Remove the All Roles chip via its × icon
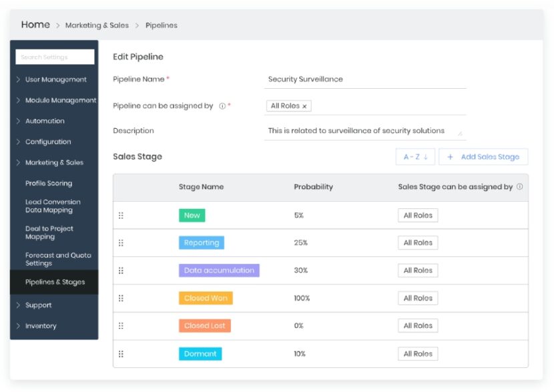The height and width of the screenshot is (392, 554). tap(306, 106)
